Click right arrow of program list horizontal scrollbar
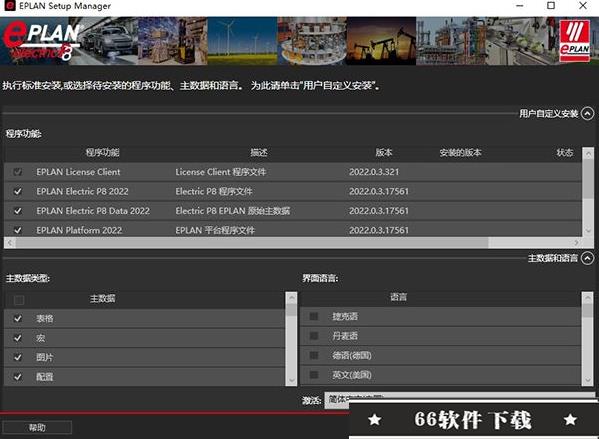 coord(576,243)
